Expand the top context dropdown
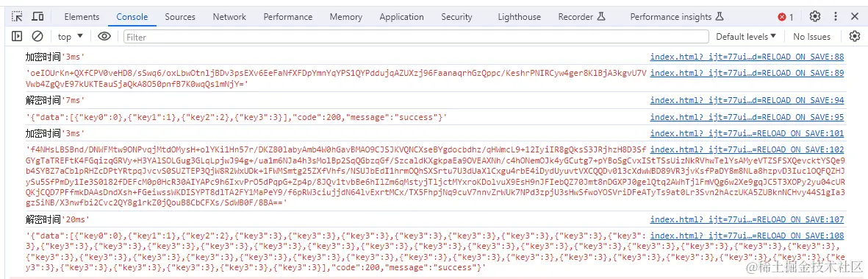This screenshot has width=868, height=279. coord(71,37)
